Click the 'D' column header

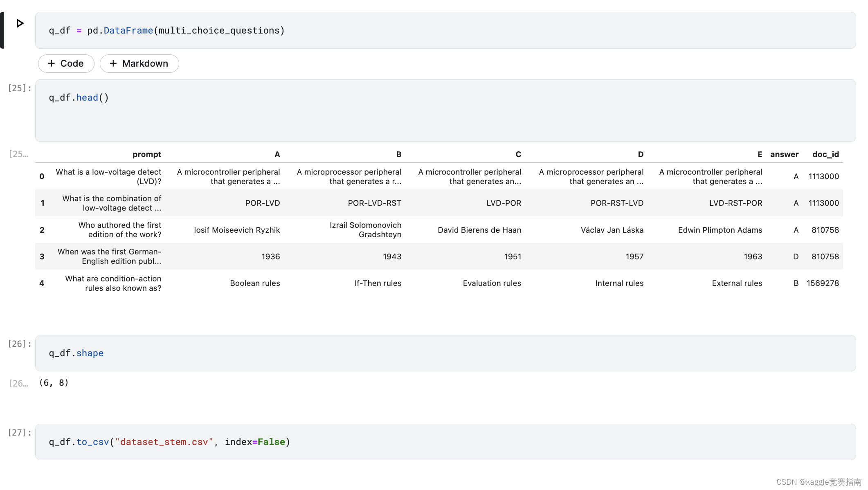pos(641,154)
